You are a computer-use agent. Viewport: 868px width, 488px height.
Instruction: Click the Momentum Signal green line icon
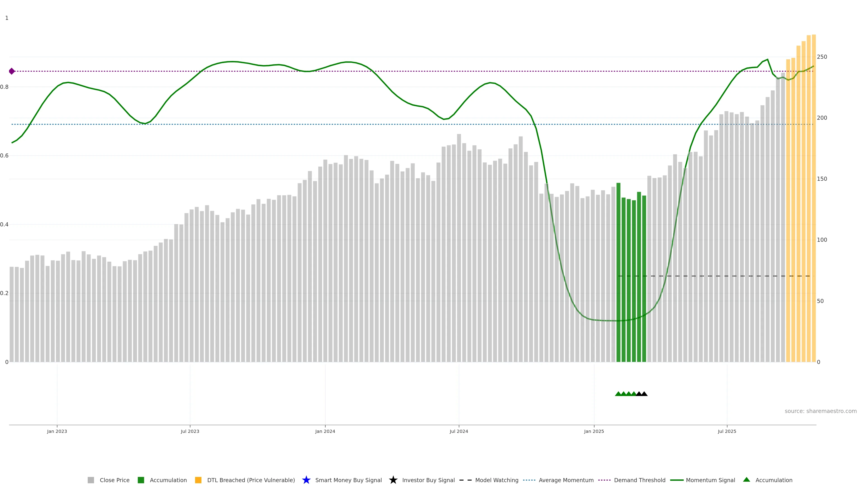tap(677, 480)
